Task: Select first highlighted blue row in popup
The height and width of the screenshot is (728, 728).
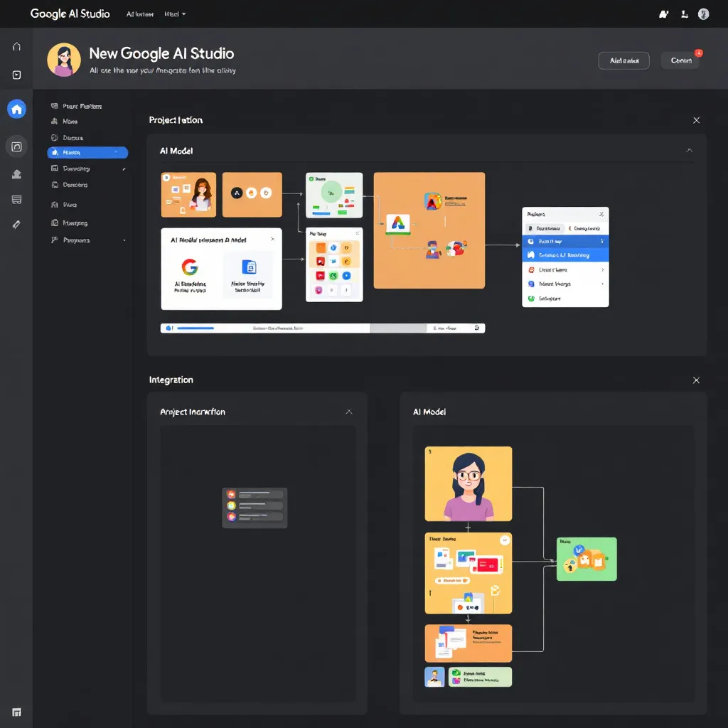Action: click(565, 242)
